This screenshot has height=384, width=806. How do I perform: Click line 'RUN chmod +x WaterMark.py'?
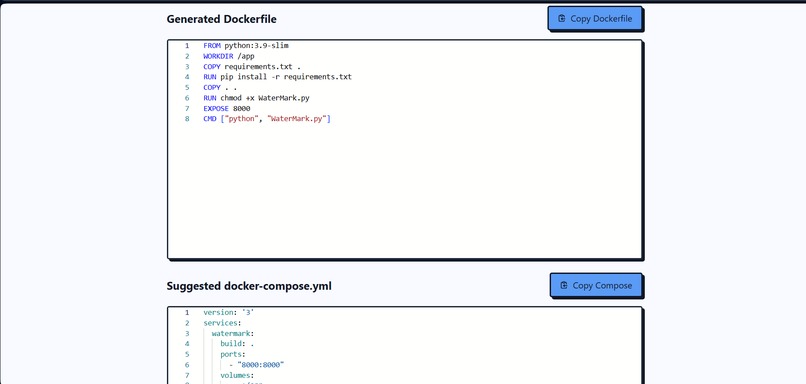257,98
